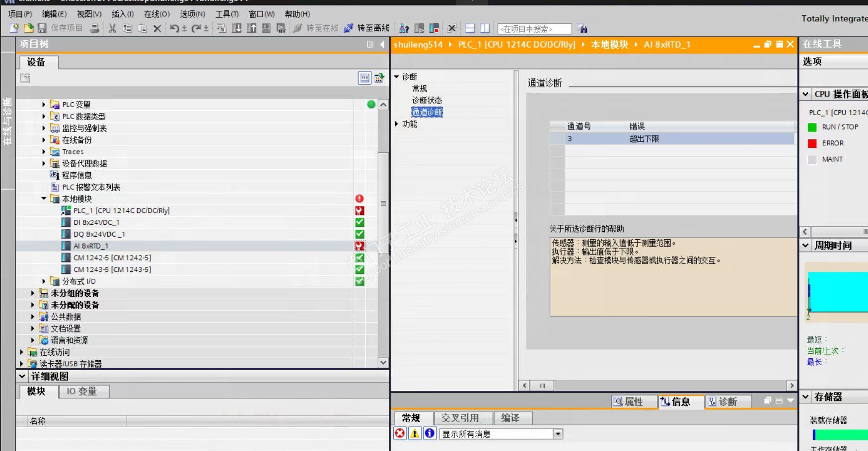868x451 pixels.
Task: Open the 项目(P) menu
Action: point(20,14)
